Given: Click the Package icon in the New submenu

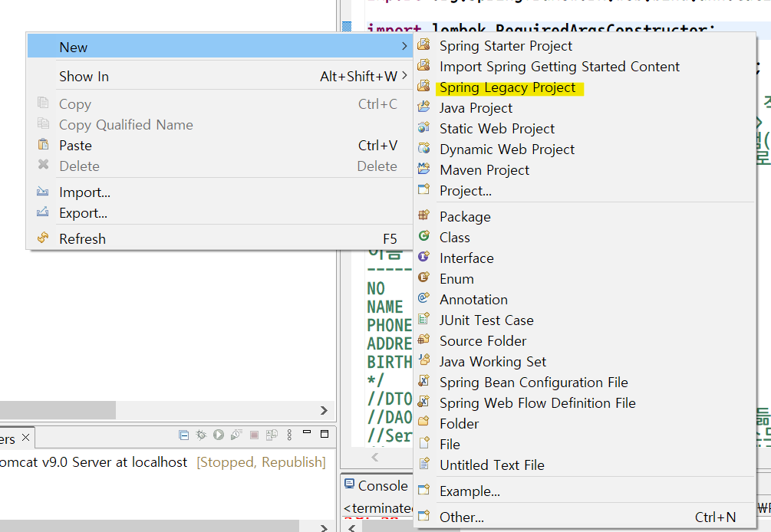Looking at the screenshot, I should coord(423,215).
